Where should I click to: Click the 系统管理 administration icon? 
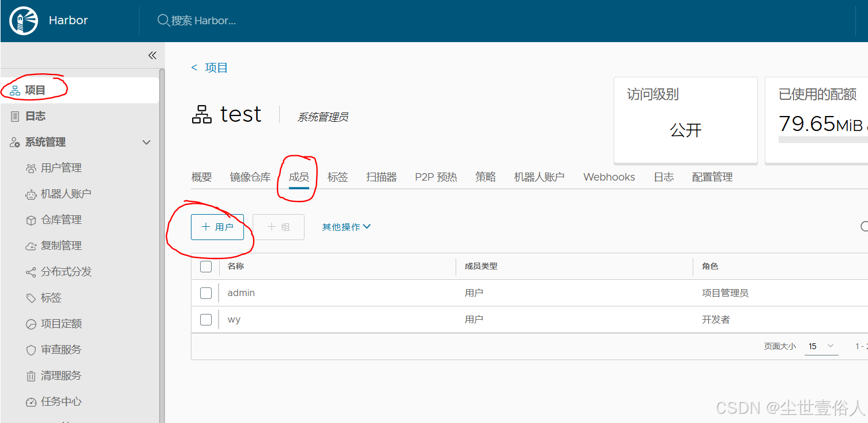tap(15, 143)
